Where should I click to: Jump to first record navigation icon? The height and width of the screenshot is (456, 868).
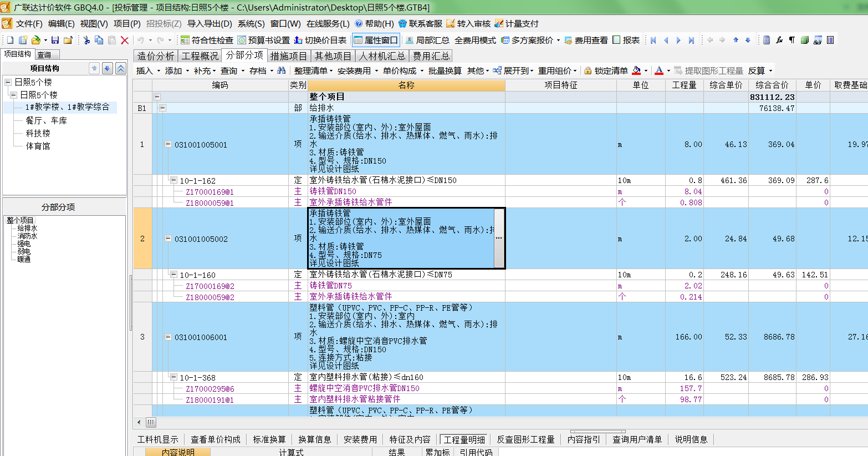point(653,40)
